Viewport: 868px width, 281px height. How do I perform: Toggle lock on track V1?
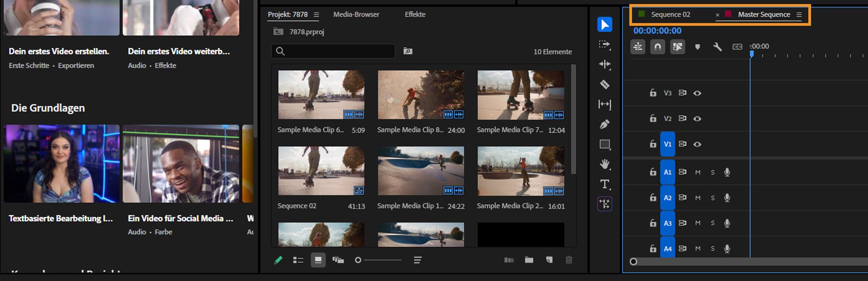[653, 144]
